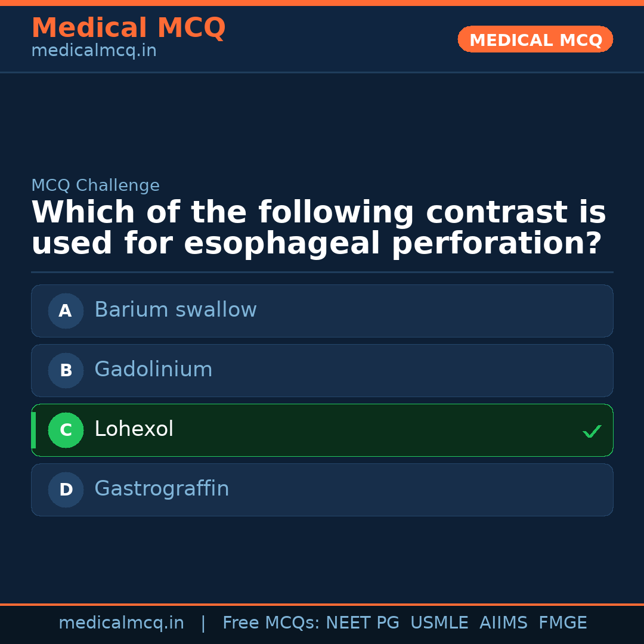This screenshot has width=644, height=644.
Task: Click the B option letter badge
Action: [65, 370]
